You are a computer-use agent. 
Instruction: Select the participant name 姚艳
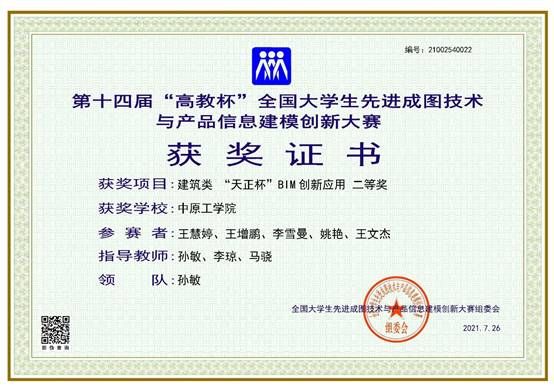[x=331, y=234]
